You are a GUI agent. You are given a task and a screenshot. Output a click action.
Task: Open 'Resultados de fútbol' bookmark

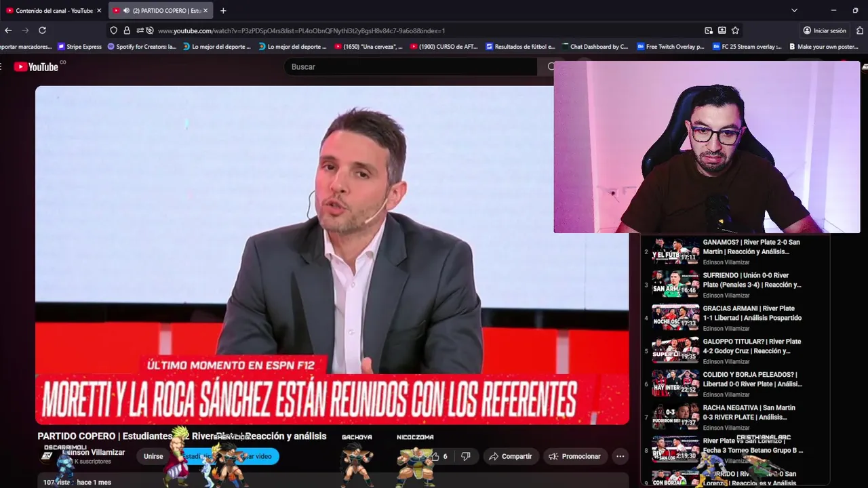coord(520,47)
